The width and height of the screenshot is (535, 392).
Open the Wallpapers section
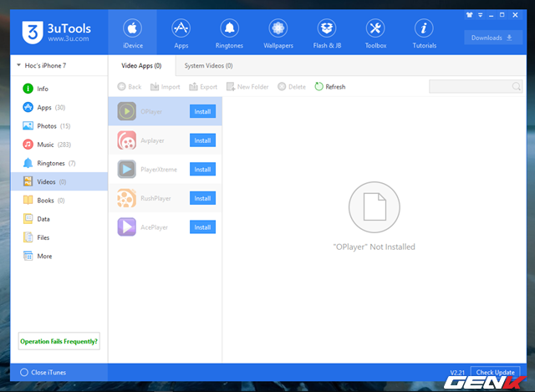click(278, 33)
